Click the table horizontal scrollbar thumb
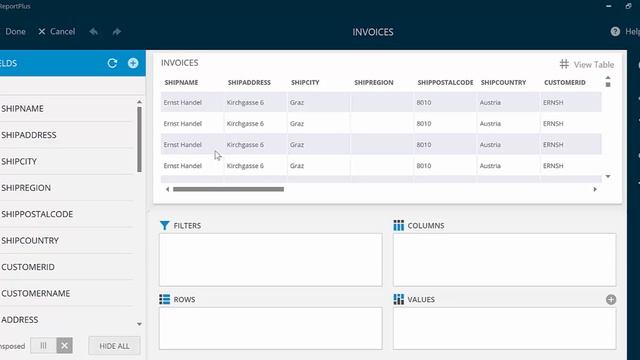 point(228,189)
